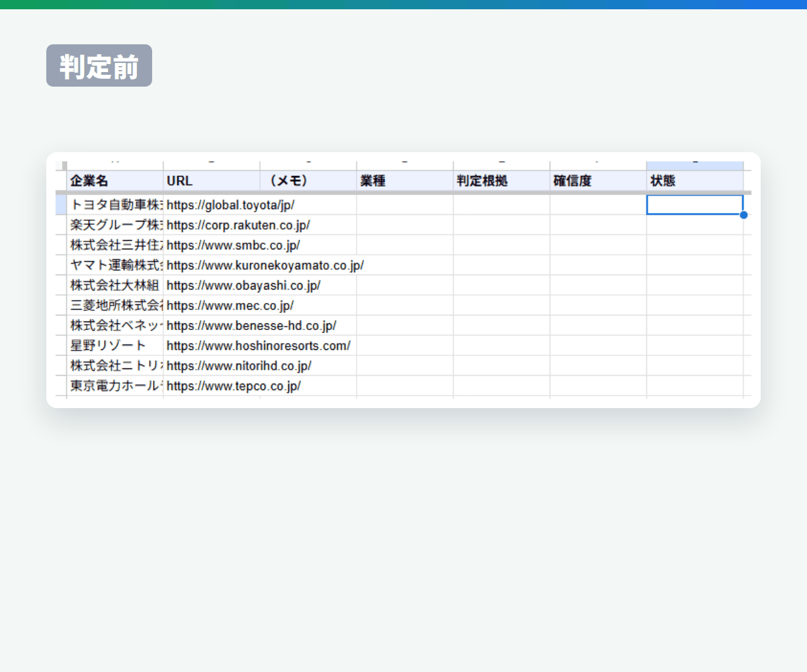Click the https://www.hoshinoresorts.com/ URL cell

point(212,346)
